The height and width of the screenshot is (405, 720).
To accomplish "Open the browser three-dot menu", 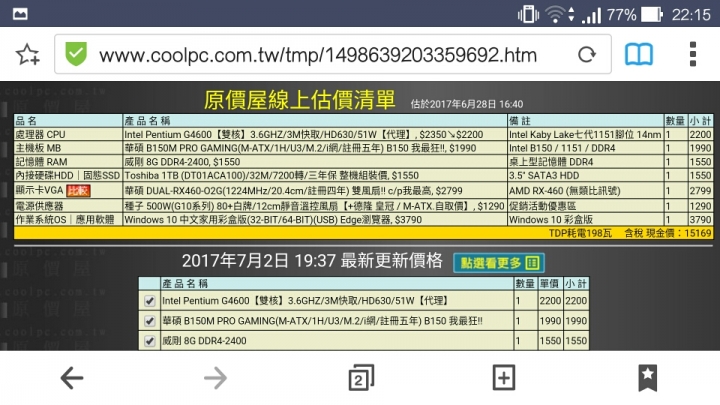I will [x=693, y=54].
